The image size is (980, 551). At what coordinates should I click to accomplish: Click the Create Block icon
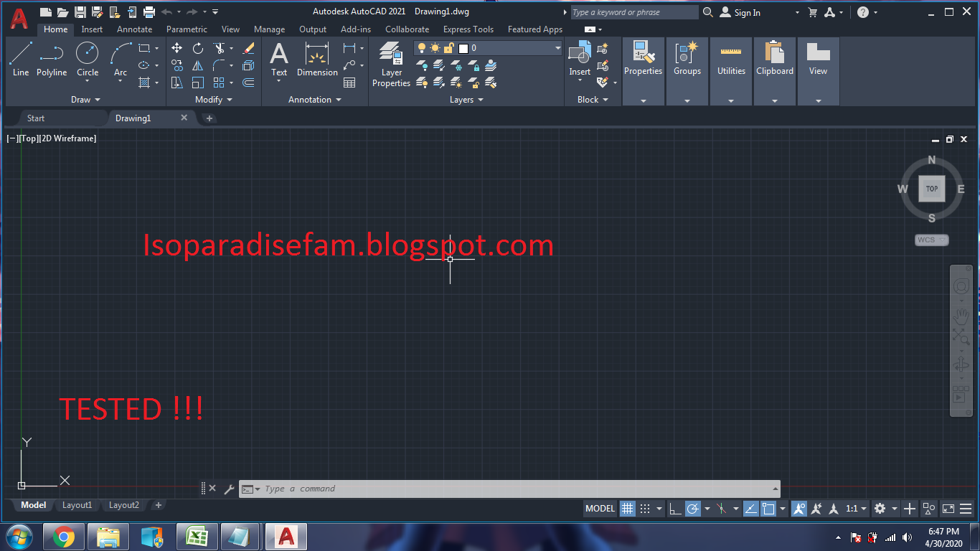603,48
